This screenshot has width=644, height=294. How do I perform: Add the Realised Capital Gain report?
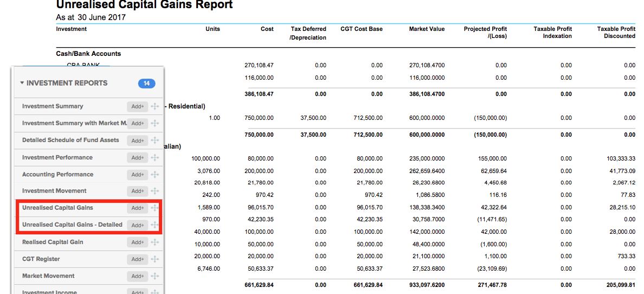(x=138, y=242)
